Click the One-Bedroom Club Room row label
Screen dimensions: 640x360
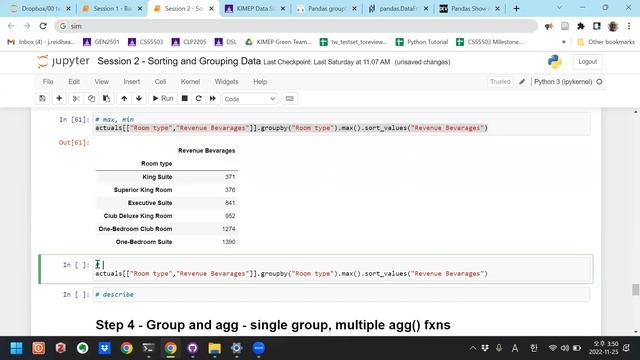(x=135, y=229)
